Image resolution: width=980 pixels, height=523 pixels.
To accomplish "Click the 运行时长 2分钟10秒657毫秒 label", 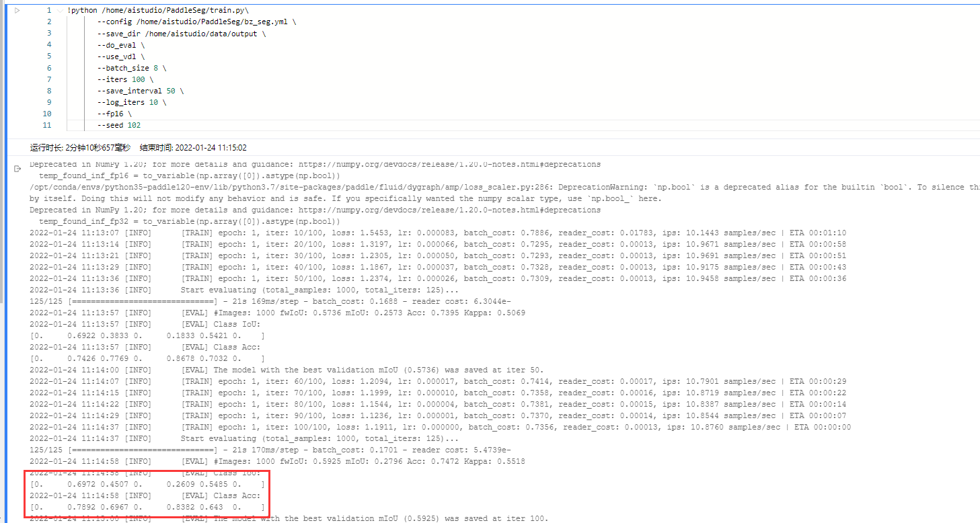I will click(80, 147).
